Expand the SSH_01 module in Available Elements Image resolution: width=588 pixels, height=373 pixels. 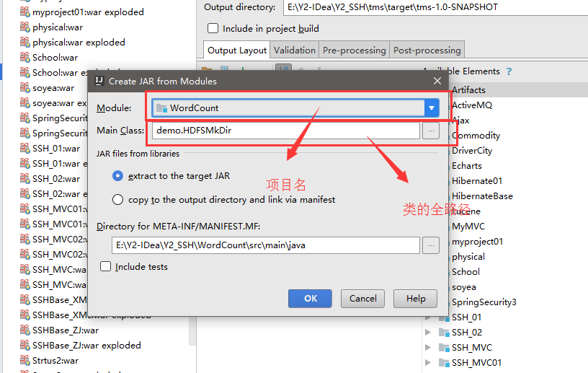tap(428, 317)
